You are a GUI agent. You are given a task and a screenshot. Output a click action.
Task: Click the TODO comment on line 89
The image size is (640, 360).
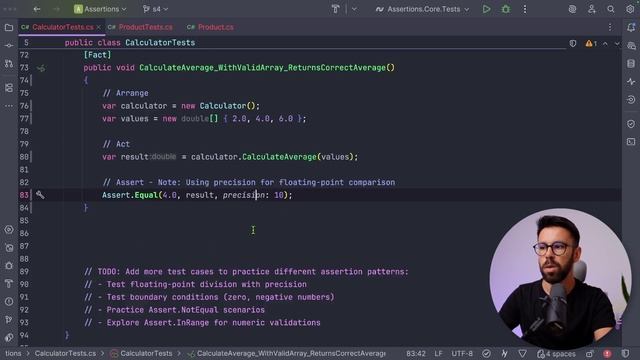click(246, 272)
